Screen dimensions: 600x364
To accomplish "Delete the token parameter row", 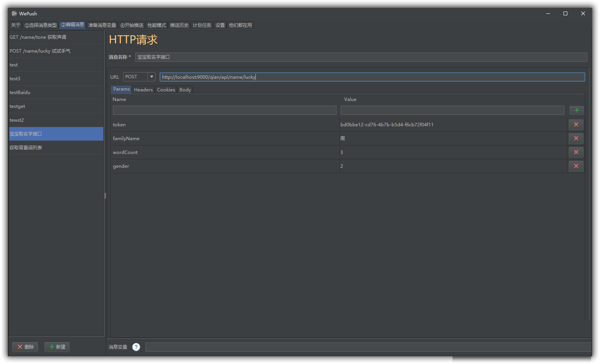I will (x=576, y=124).
